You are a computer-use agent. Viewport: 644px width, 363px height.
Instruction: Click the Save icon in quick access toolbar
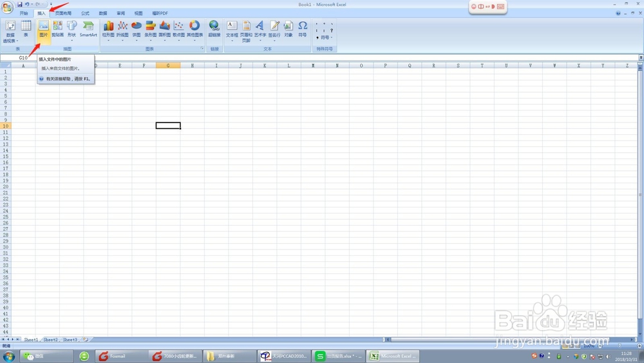click(x=20, y=5)
